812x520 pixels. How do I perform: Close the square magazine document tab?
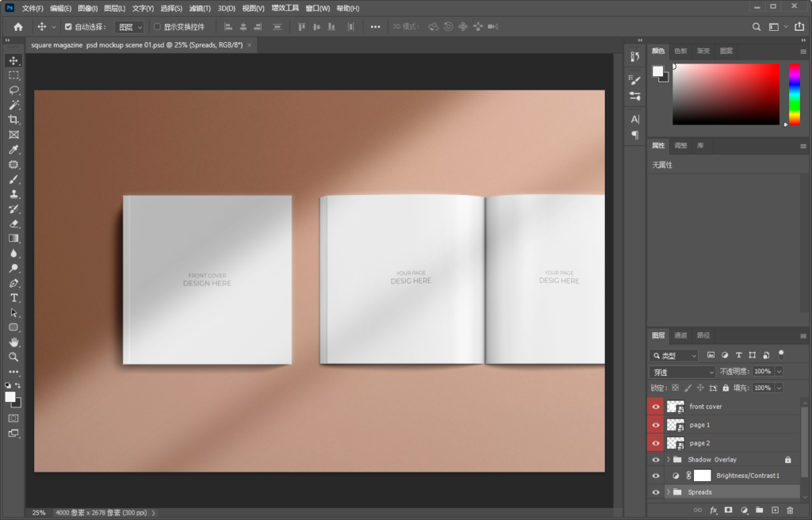249,45
